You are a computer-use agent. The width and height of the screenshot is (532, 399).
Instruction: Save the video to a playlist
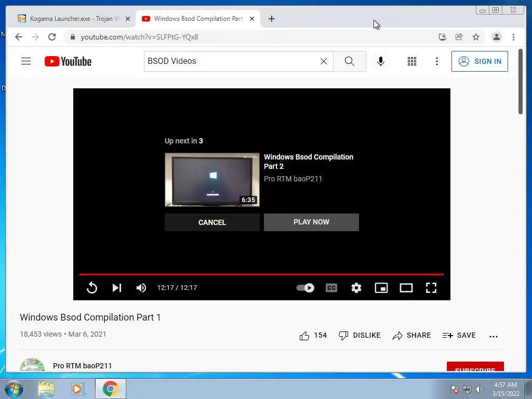pos(459,336)
